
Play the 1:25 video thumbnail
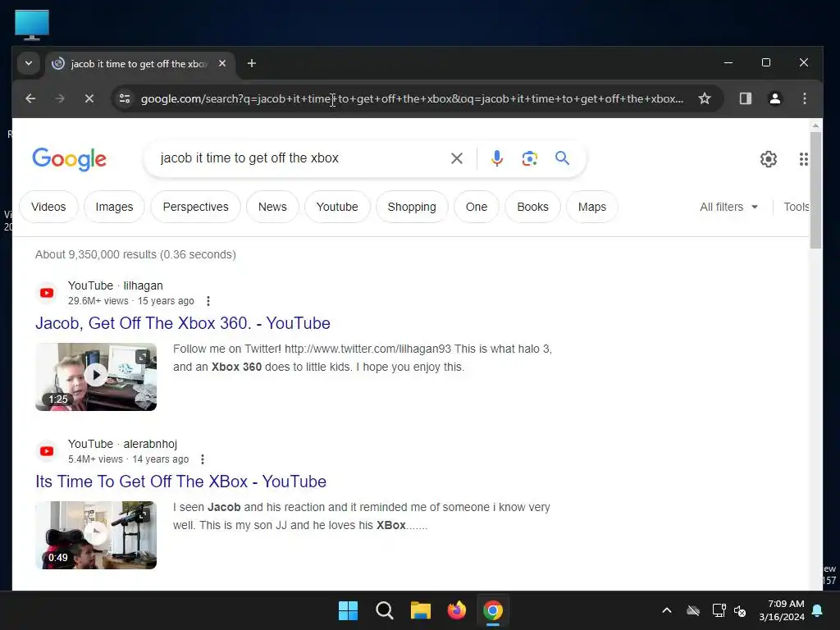click(96, 377)
